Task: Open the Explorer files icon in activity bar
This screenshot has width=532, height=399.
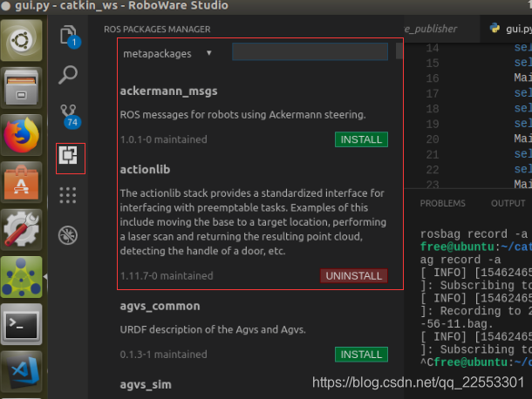Action: tap(70, 37)
